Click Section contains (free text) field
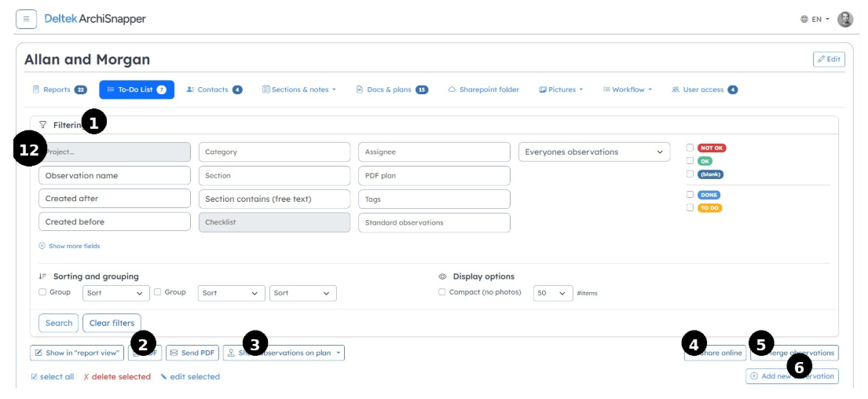Screen dimensions: 868x399 coord(275,199)
